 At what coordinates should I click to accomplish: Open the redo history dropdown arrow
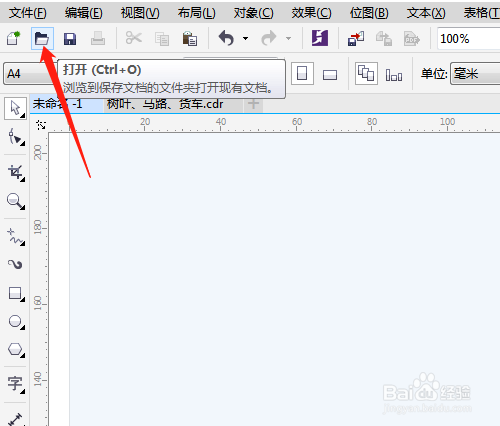[x=288, y=38]
